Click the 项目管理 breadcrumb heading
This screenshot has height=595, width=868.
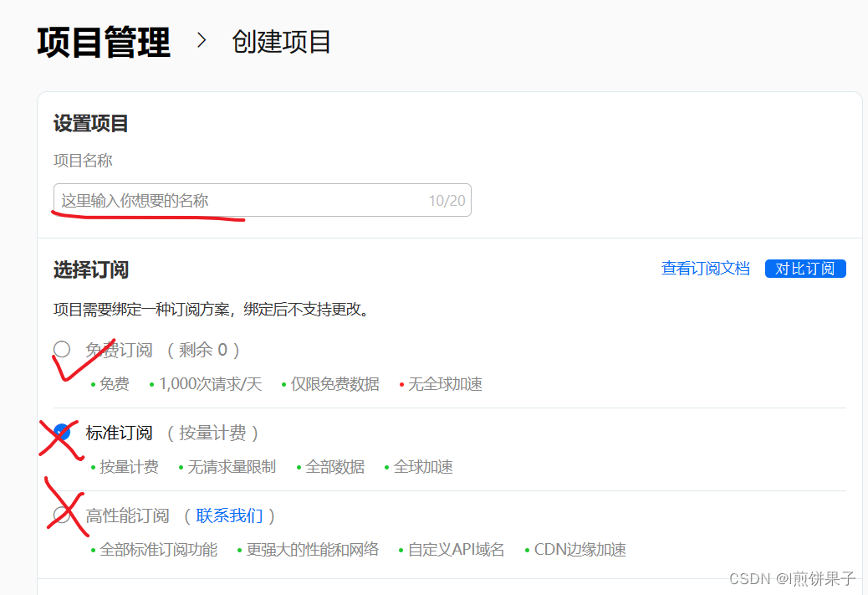tap(104, 42)
